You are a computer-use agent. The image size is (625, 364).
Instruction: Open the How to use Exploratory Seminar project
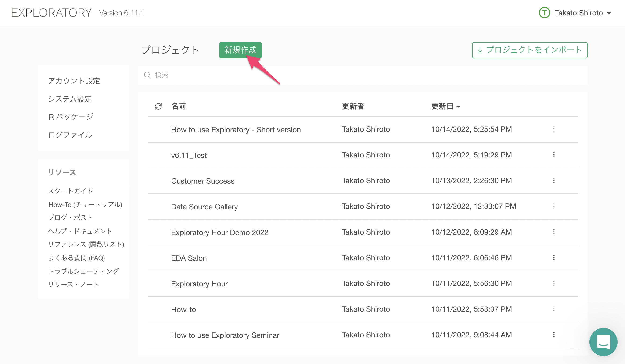[225, 335]
